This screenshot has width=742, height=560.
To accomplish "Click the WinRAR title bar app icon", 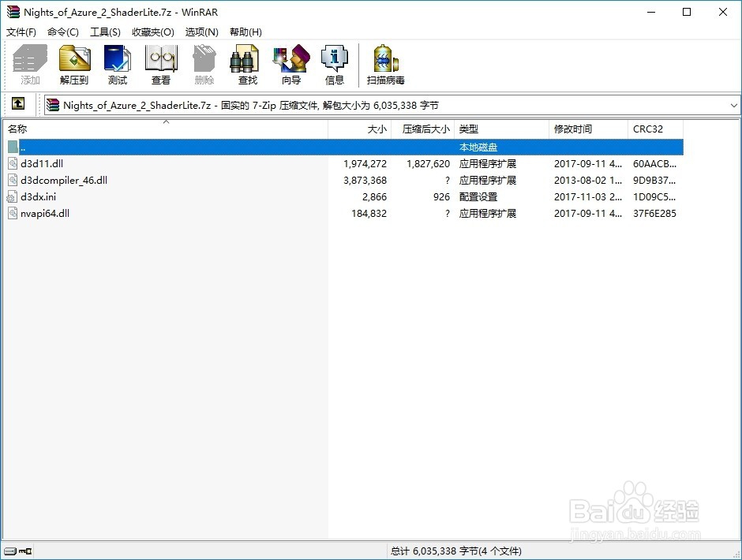I will (x=13, y=12).
